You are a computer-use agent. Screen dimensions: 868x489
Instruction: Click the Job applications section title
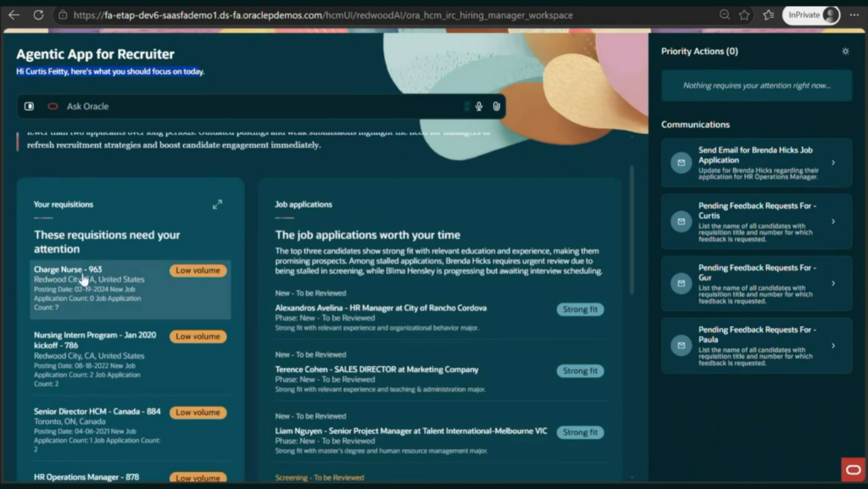303,204
